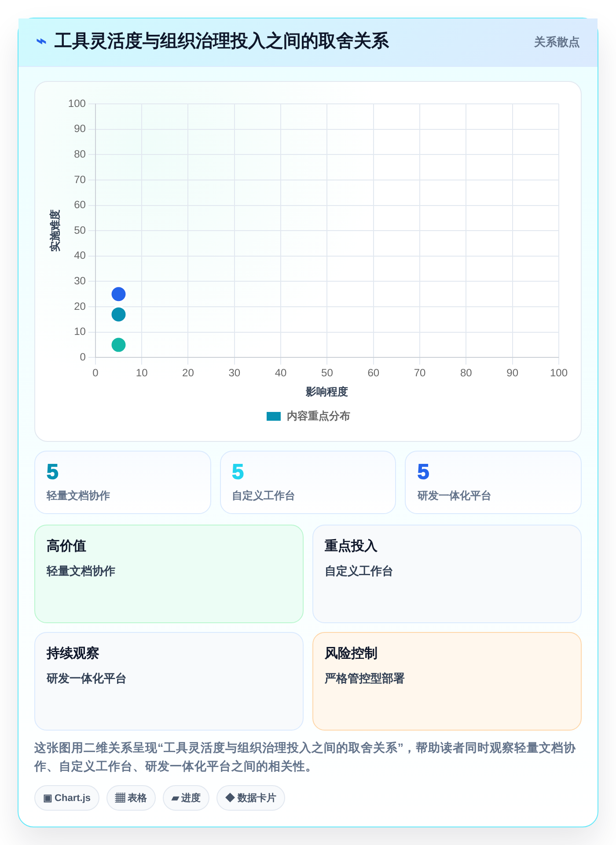Click the 5 above the 自定义工作台 stat label

[238, 472]
